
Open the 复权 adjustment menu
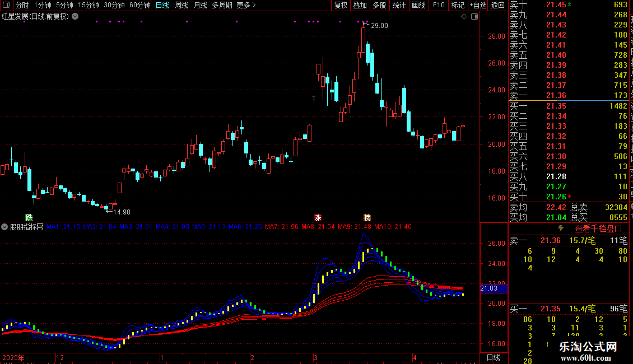(341, 5)
